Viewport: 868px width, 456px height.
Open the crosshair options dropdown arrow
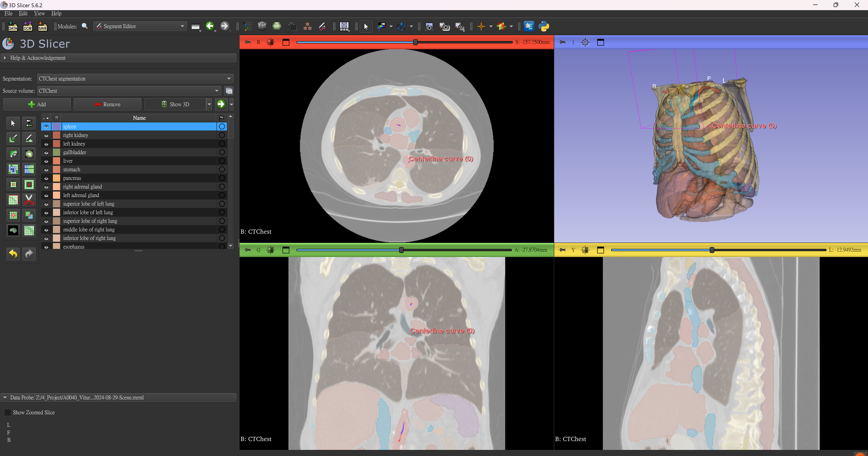click(x=491, y=26)
